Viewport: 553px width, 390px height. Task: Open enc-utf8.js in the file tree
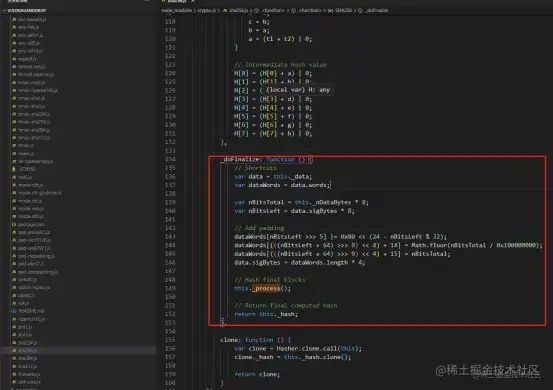point(29,43)
